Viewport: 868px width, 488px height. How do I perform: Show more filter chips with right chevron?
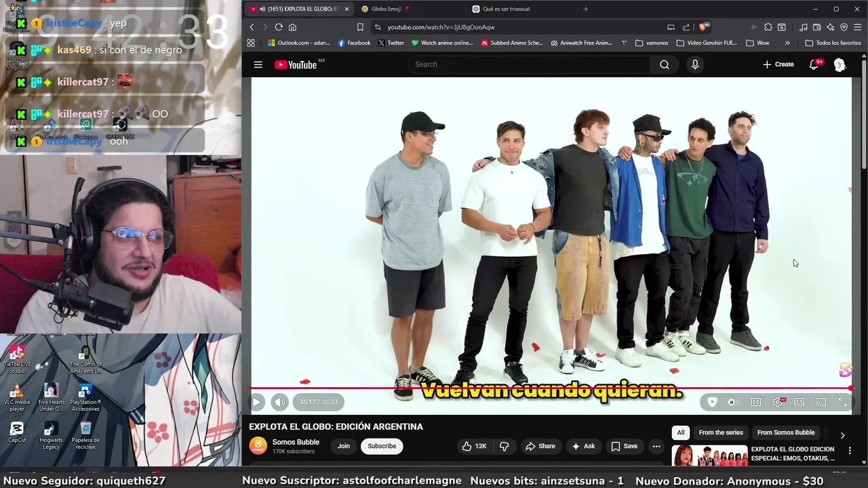tap(842, 435)
